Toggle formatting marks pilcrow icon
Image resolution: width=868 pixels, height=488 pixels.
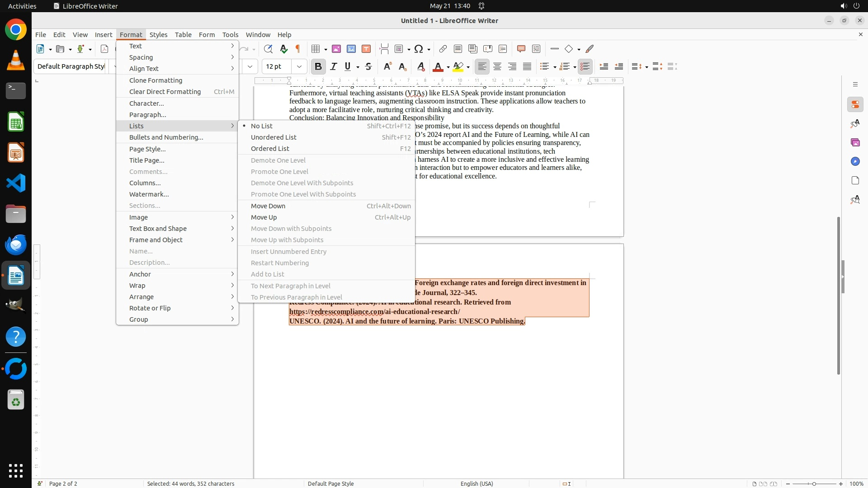pos(298,49)
